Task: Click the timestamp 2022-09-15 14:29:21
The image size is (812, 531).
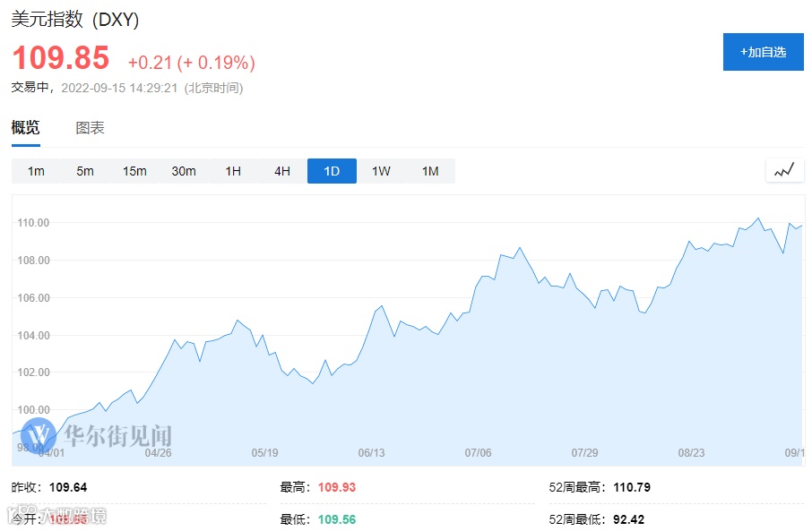Action: pyautogui.click(x=119, y=88)
